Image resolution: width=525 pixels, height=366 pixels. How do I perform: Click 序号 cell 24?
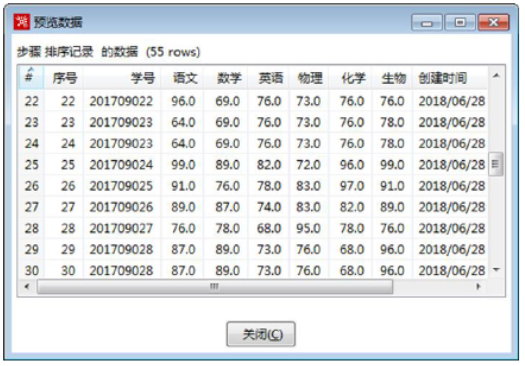click(x=68, y=144)
